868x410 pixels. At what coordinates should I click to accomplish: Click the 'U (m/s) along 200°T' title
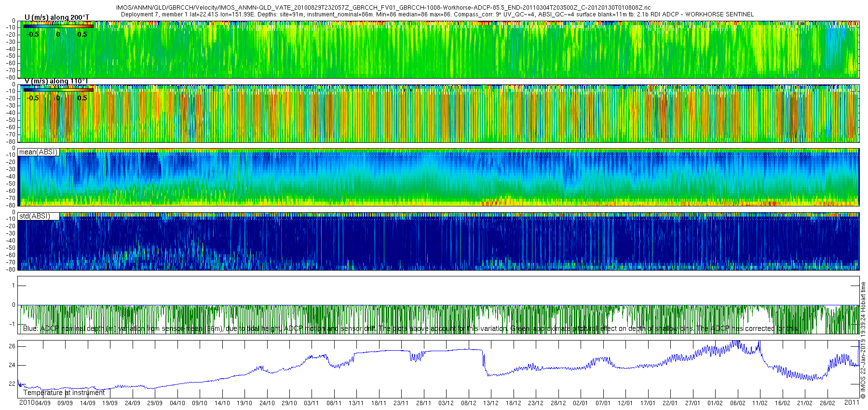(57, 17)
